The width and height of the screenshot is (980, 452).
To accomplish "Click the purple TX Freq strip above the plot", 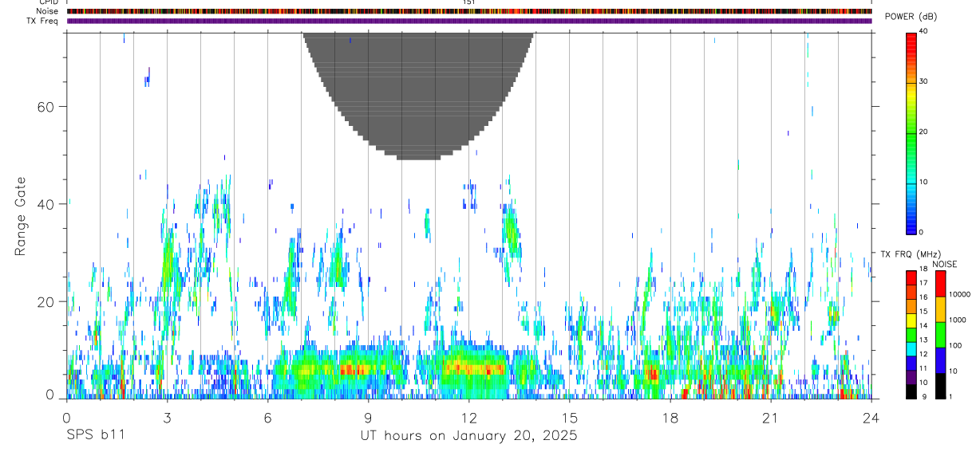I will click(469, 21).
